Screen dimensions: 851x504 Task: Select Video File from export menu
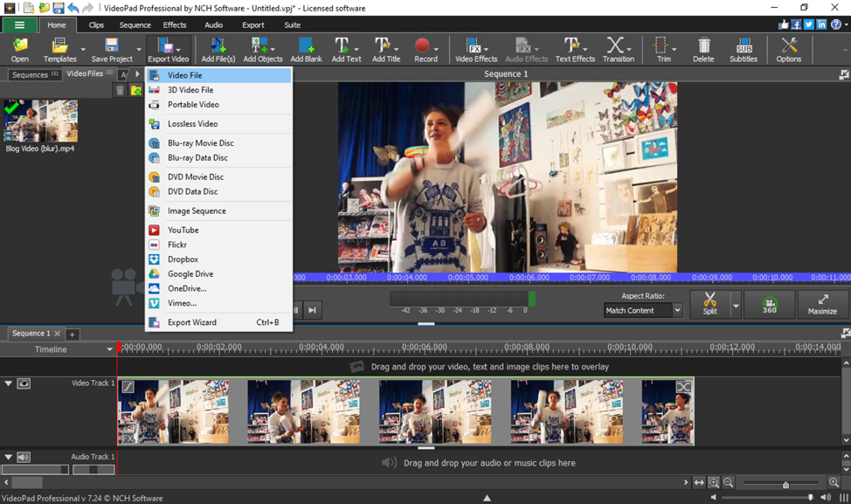(219, 75)
